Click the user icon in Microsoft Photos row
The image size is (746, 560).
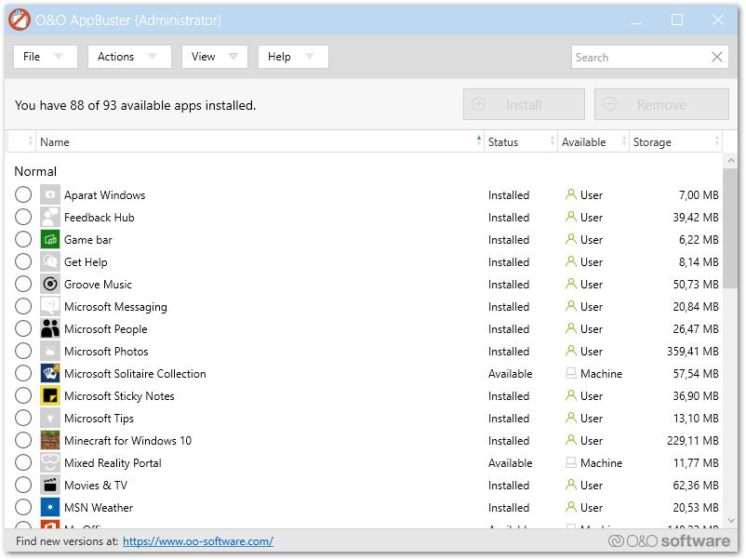(570, 351)
